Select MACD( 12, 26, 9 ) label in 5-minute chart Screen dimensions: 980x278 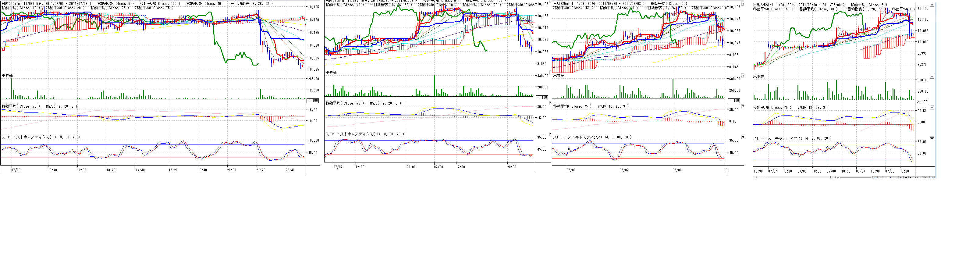pos(61,106)
